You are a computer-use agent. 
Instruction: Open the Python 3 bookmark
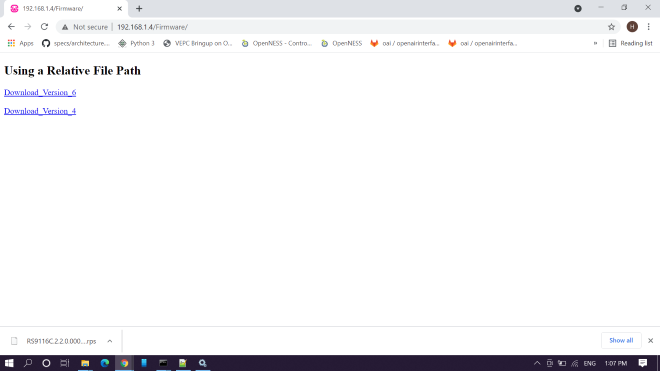[x=136, y=43]
